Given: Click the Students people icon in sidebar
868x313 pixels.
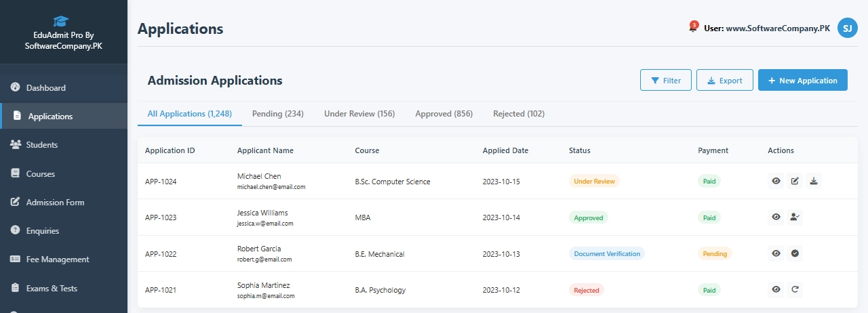Looking at the screenshot, I should (15, 144).
